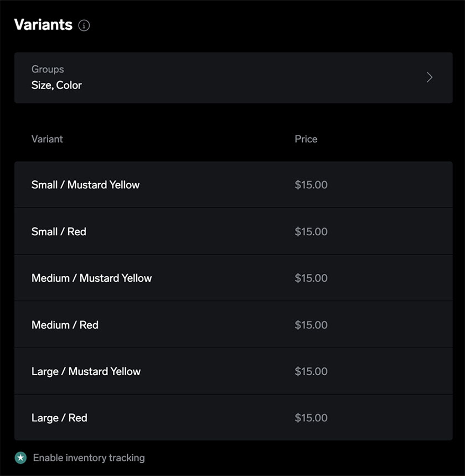Expand Groups with the chevron arrow
465x476 pixels.
429,77
